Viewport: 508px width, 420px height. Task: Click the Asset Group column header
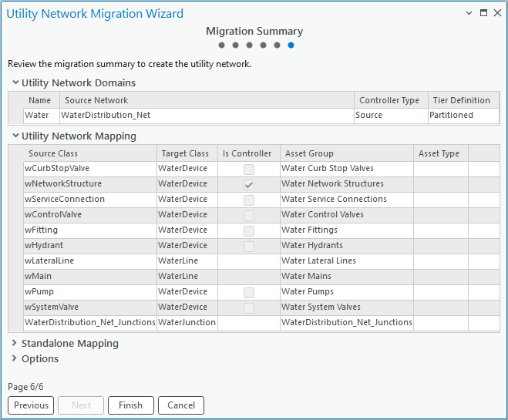[x=309, y=153]
